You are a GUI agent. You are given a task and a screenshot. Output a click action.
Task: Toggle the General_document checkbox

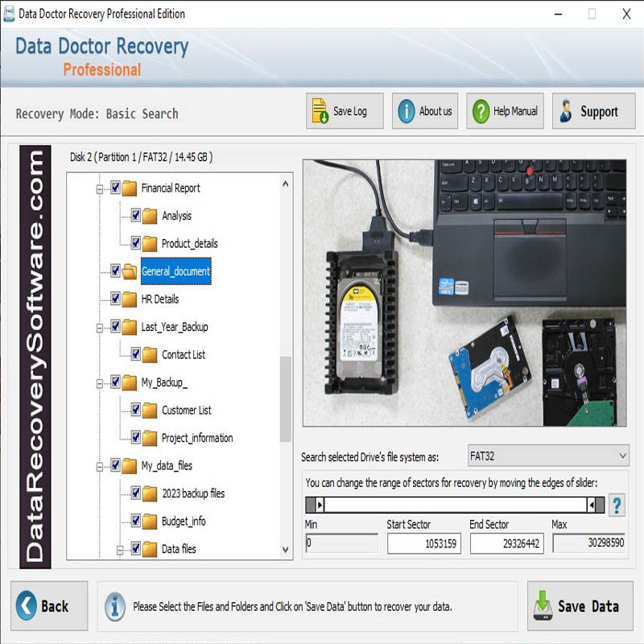point(115,270)
